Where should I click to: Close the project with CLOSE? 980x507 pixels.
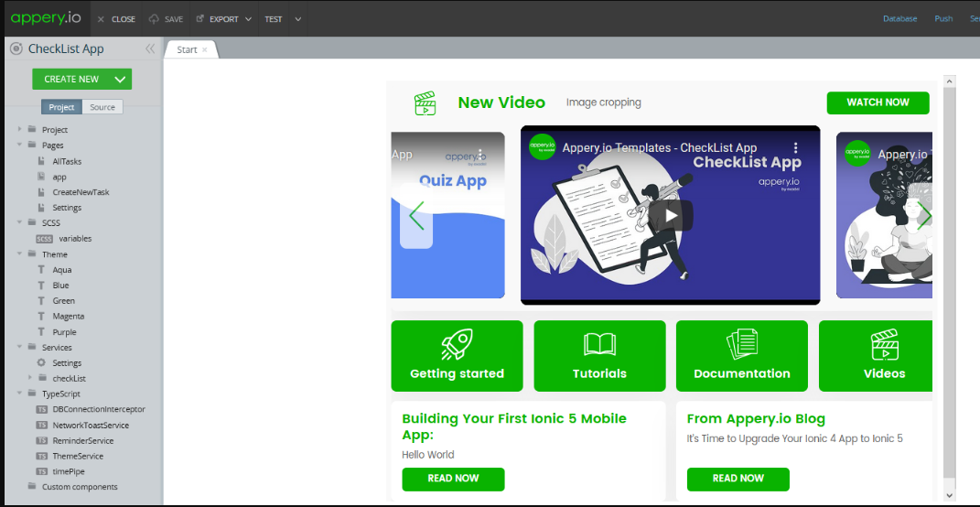(x=117, y=19)
